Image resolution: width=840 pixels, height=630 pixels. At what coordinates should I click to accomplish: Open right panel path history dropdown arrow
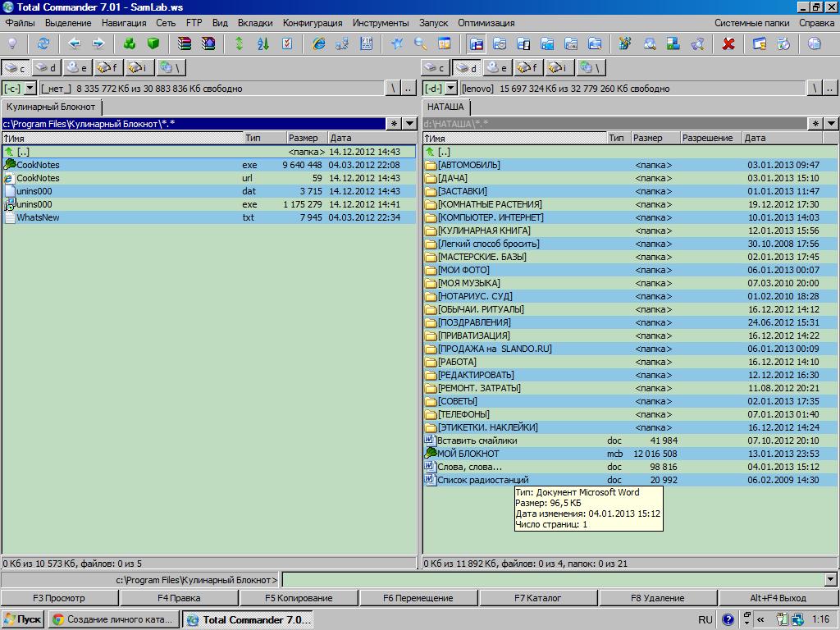(x=831, y=124)
